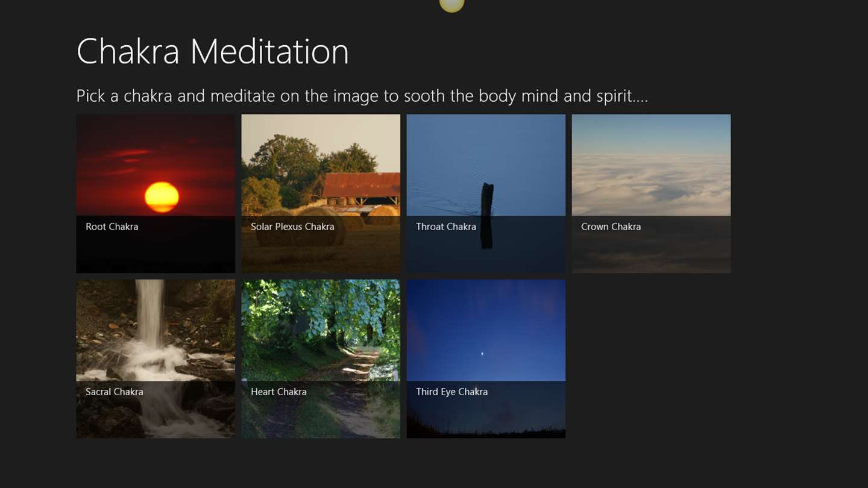Click the yellow orb at top center
868x488 pixels.
click(x=451, y=5)
